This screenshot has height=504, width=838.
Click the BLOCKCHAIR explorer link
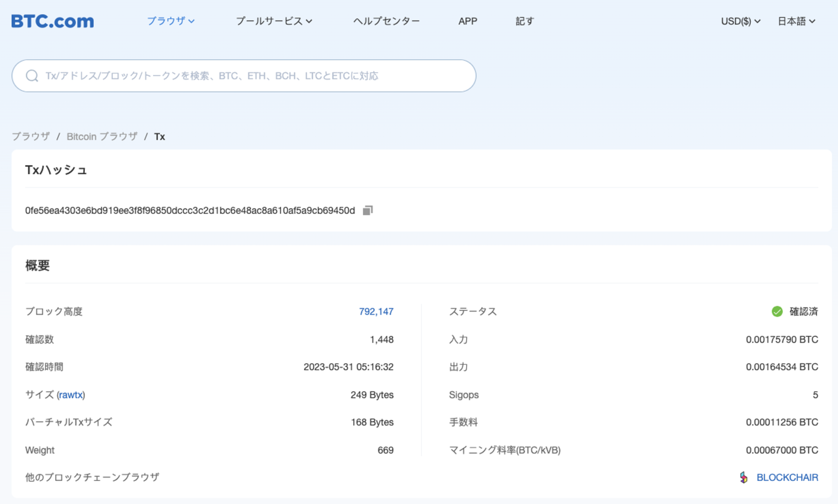coord(788,477)
